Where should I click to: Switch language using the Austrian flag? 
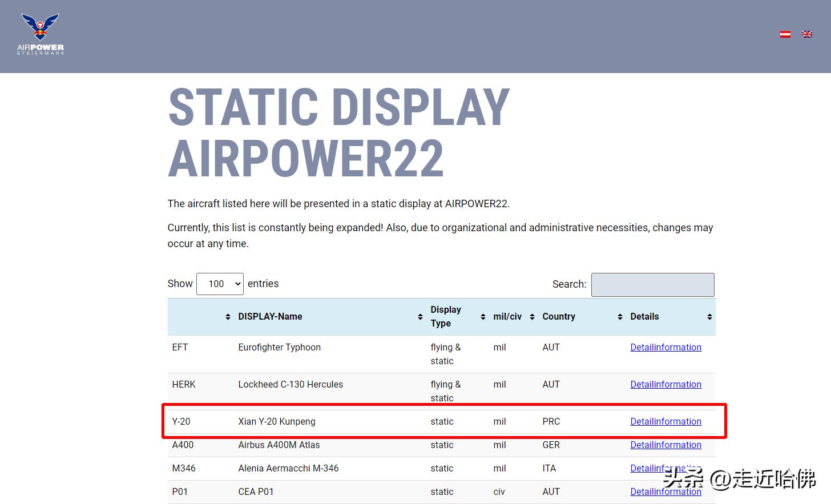785,34
